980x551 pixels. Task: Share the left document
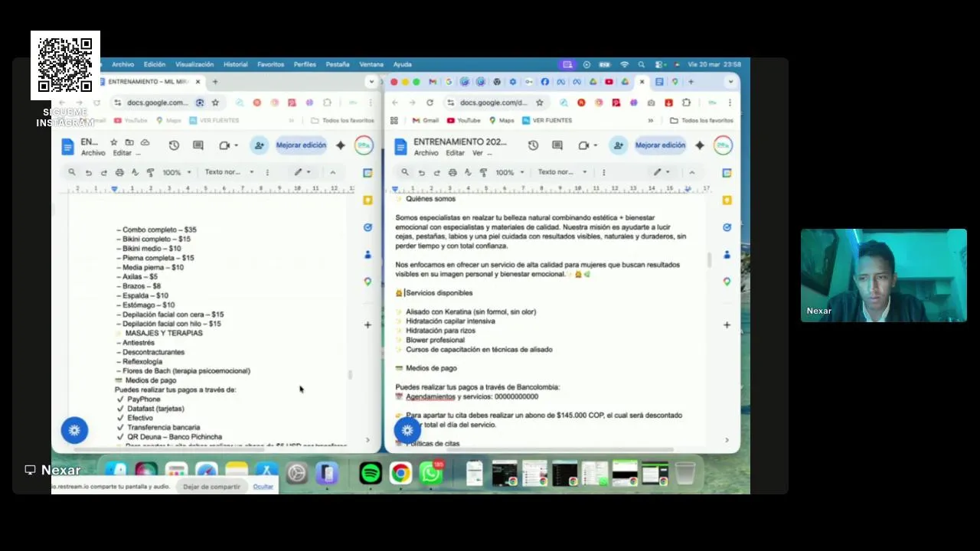pos(260,145)
